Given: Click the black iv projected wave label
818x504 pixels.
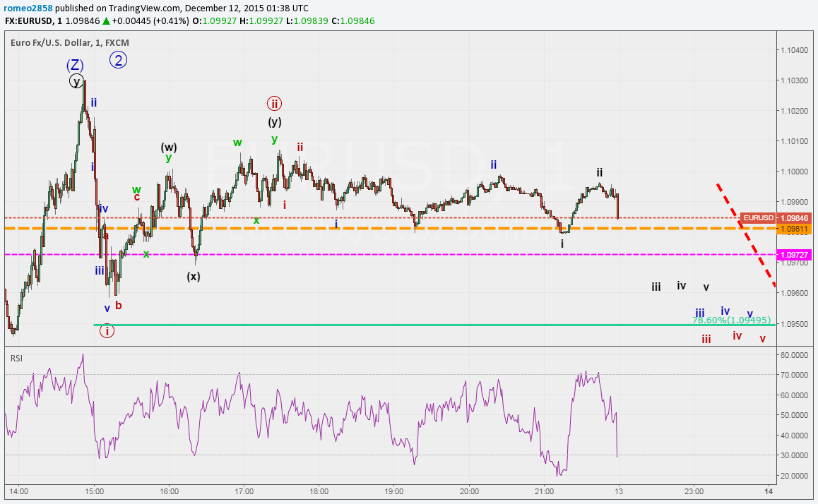Looking at the screenshot, I should pos(682,286).
